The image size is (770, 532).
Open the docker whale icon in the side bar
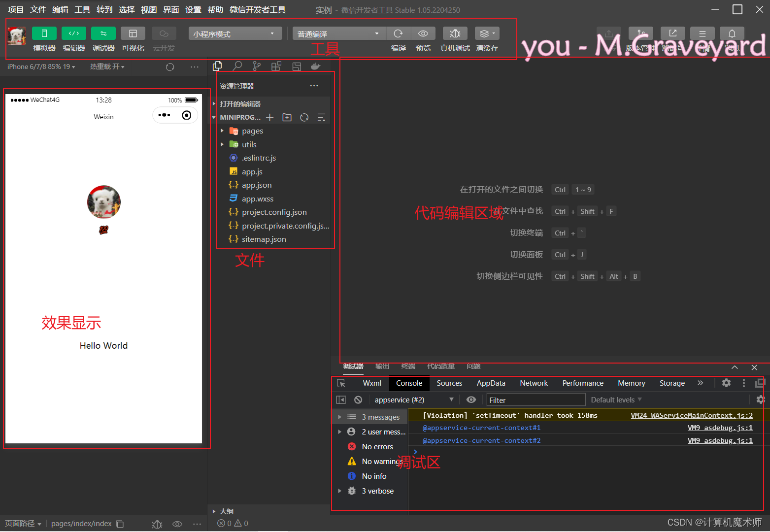point(316,66)
